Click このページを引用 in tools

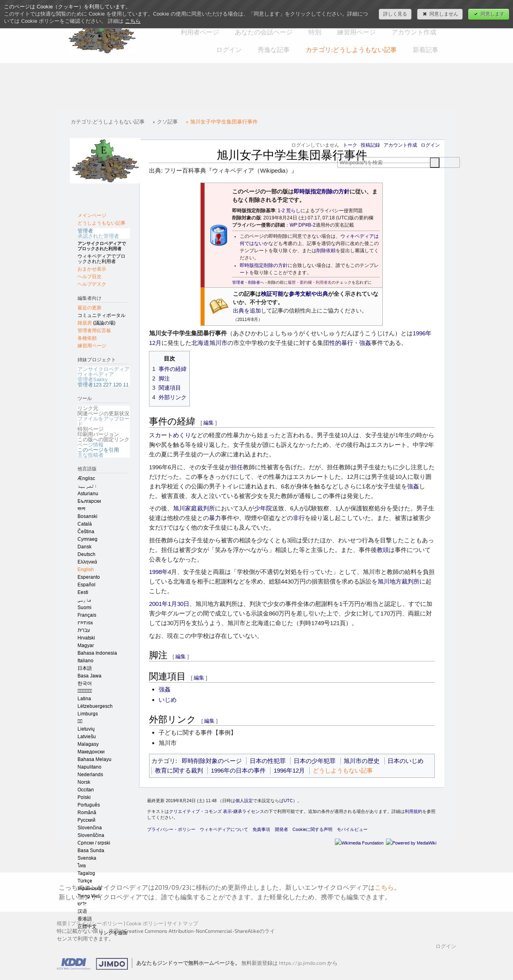click(98, 450)
